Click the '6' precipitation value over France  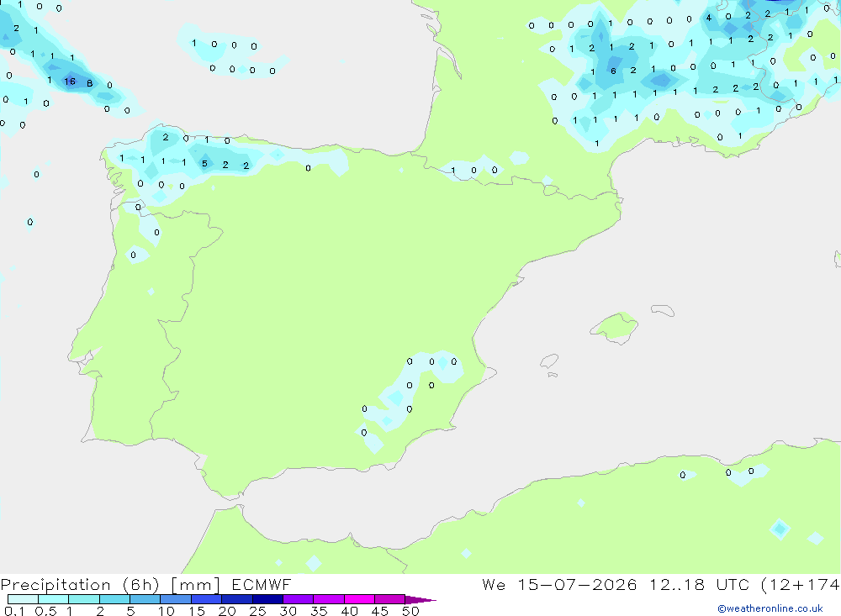[x=613, y=71]
